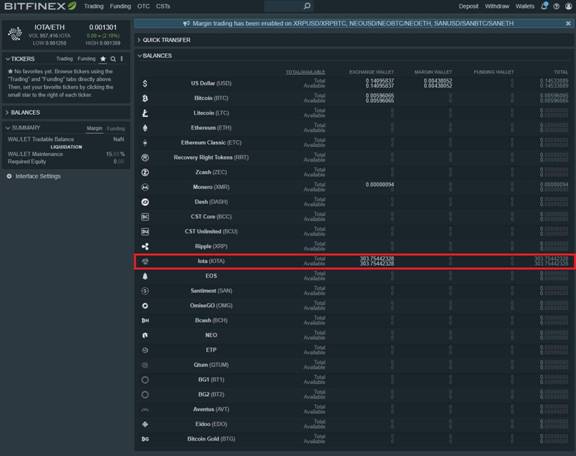Open the tickers more options menu
This screenshot has width=576, height=456.
click(122, 59)
